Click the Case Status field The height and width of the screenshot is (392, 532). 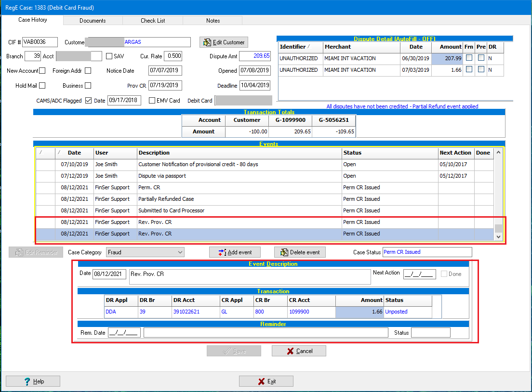427,252
